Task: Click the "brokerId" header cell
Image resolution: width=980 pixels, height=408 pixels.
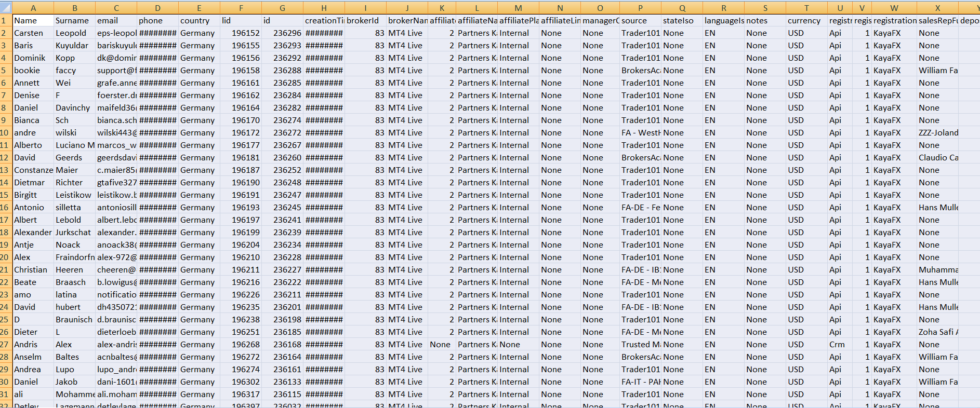Action: (x=366, y=21)
